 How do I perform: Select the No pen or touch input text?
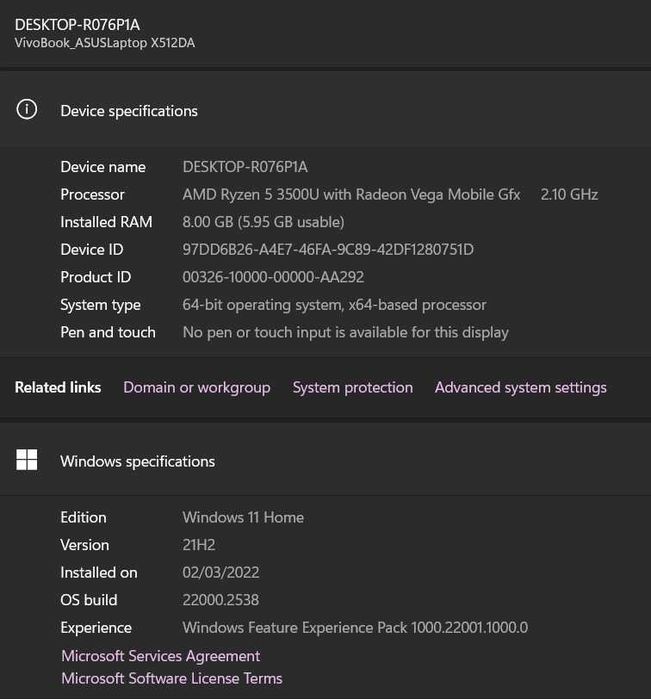346,333
